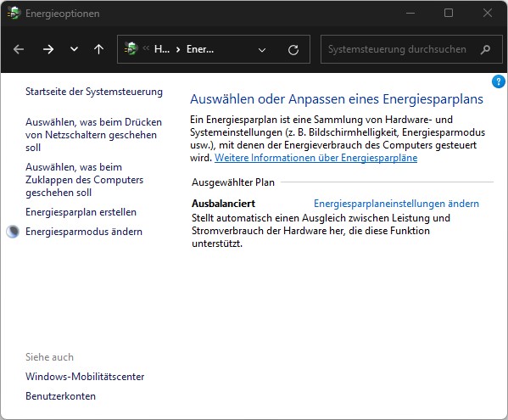Open 'Startseite der Systemsteuerung'
The height and width of the screenshot is (420, 508).
(x=94, y=92)
